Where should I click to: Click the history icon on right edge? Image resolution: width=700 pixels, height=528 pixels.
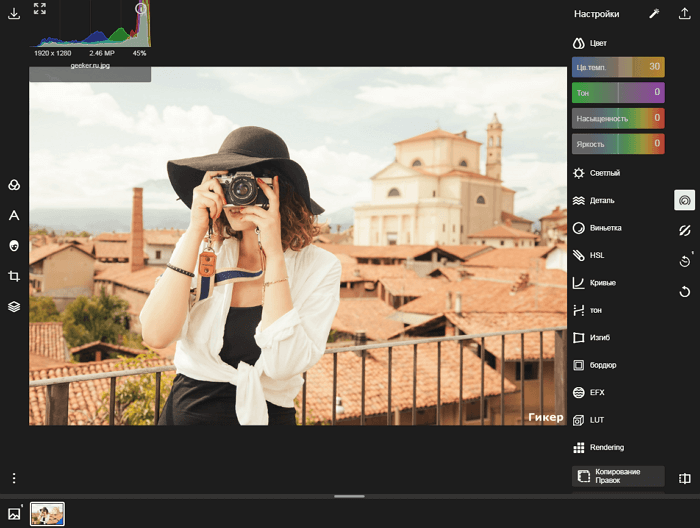684,262
